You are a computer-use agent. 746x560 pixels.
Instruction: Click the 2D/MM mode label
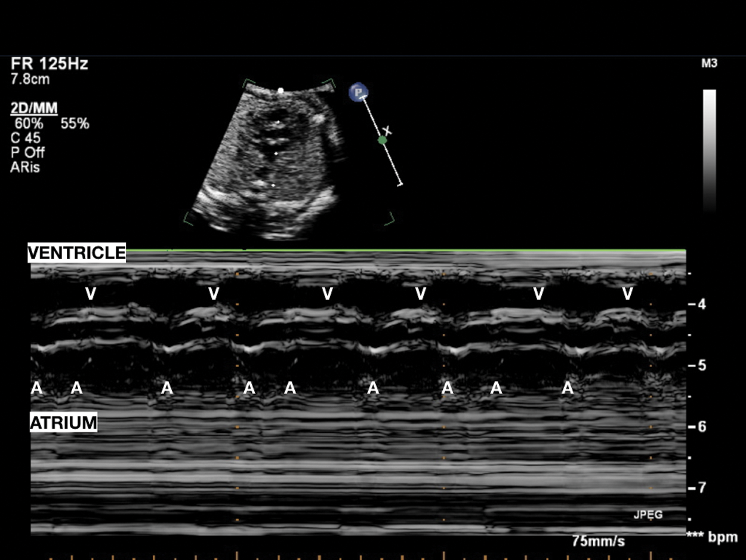[x=34, y=108]
